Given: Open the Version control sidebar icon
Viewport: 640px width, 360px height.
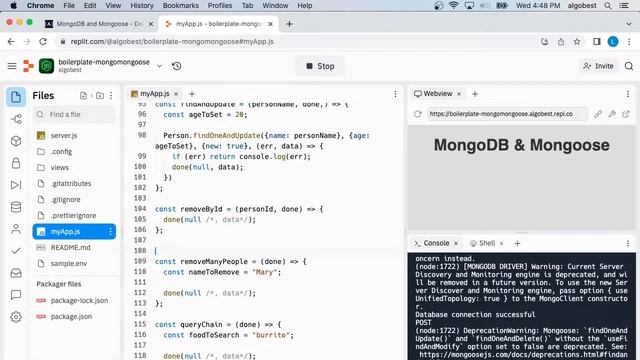Looking at the screenshot, I should click(x=16, y=119).
